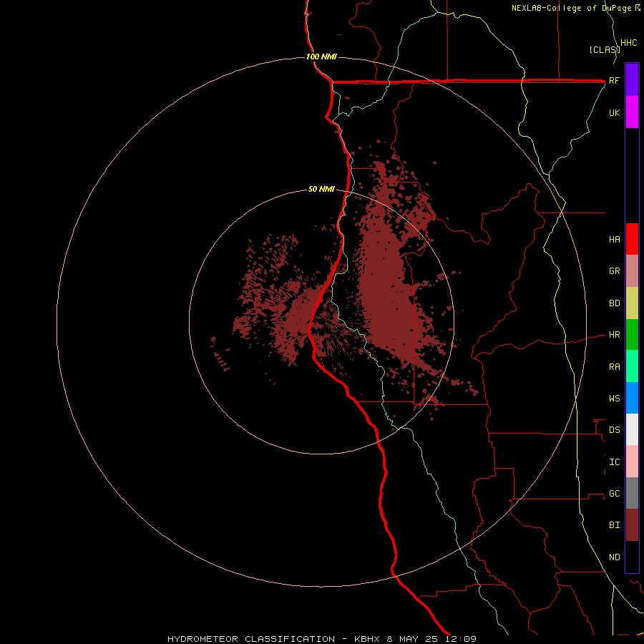Select the "DS" legend label
The width and height of the screenshot is (644, 644).
point(614,430)
